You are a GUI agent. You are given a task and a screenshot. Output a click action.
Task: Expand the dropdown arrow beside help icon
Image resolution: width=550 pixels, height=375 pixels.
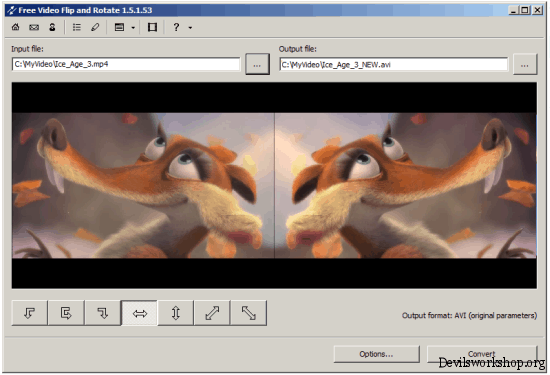click(x=190, y=27)
